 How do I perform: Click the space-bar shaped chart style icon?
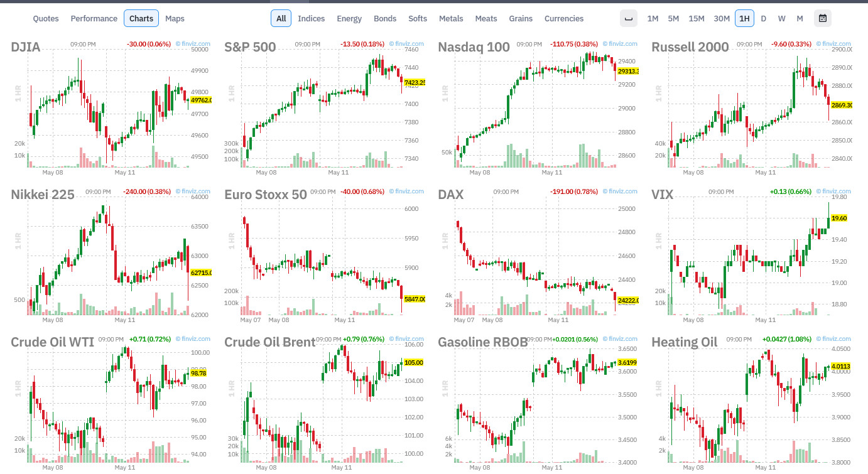pyautogui.click(x=628, y=18)
